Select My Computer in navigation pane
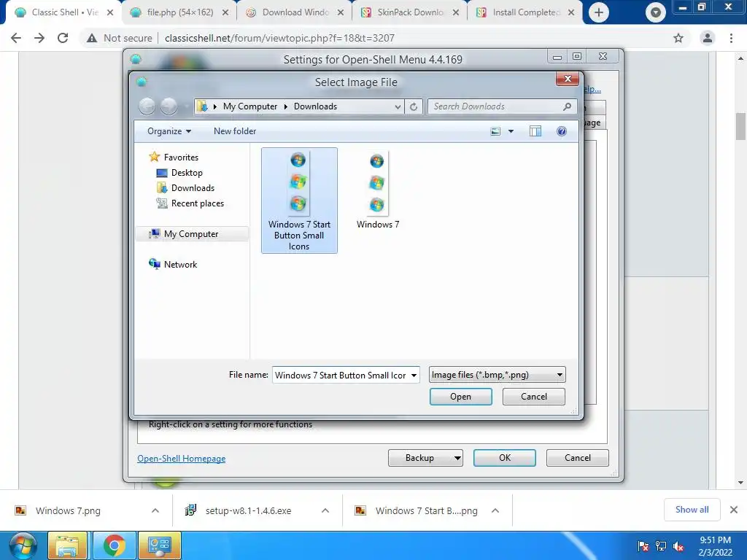The height and width of the screenshot is (560, 747). click(192, 234)
